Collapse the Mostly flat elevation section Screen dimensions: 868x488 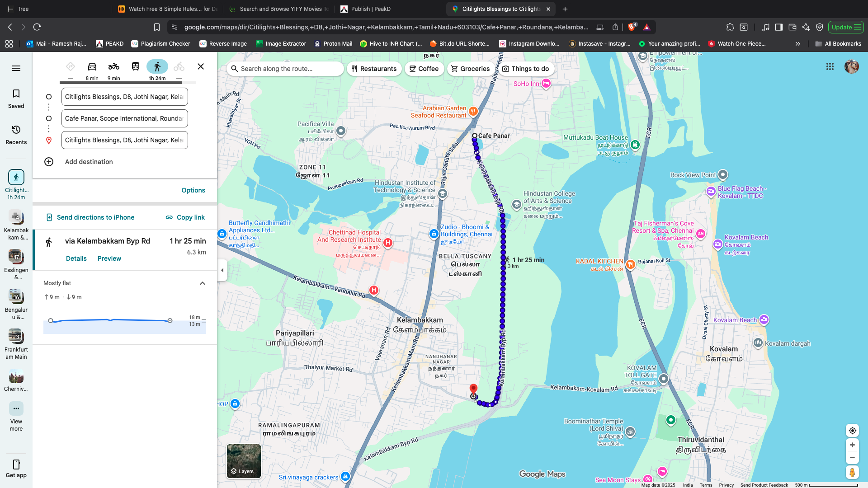(x=203, y=283)
